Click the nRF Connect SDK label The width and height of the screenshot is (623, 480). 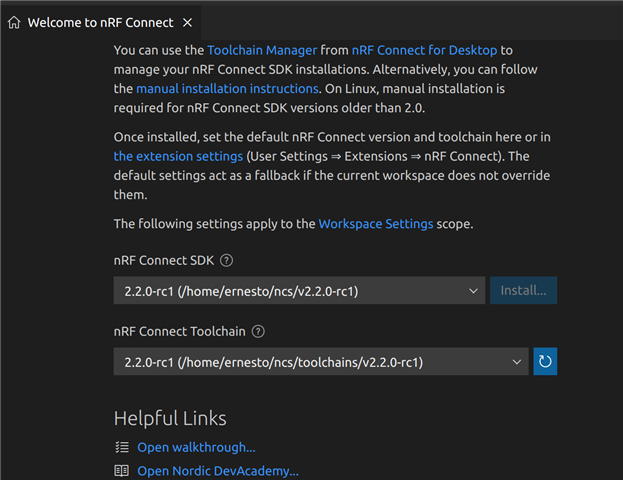point(164,261)
